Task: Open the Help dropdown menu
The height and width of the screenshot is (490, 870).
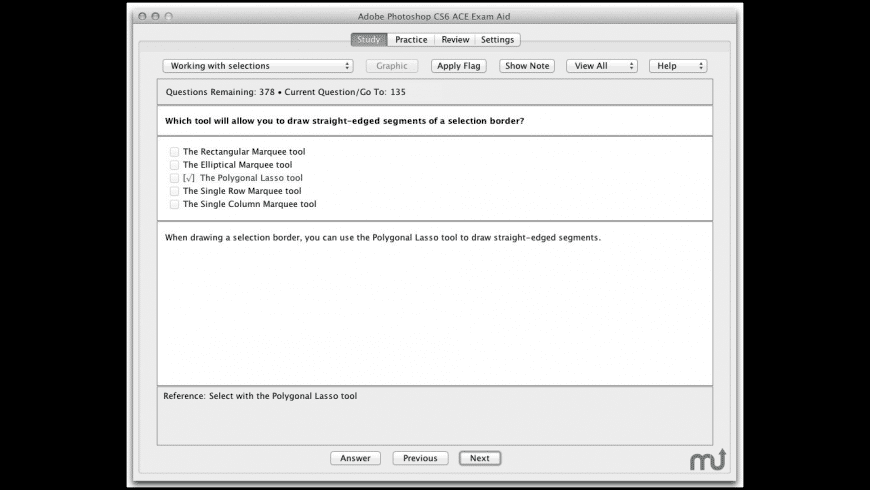Action: click(x=678, y=65)
